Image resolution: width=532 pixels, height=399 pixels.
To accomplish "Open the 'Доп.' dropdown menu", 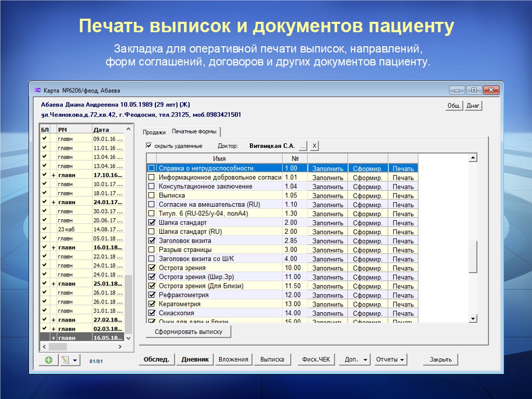I will [x=356, y=360].
